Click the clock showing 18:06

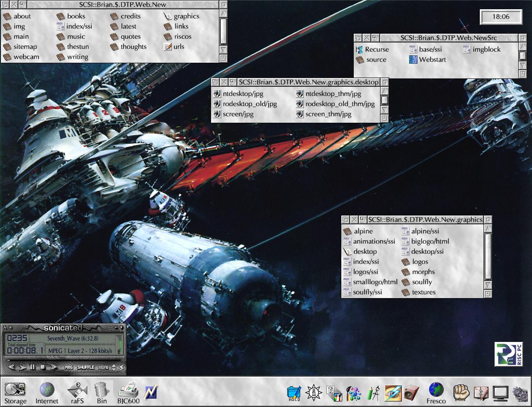coord(501,17)
